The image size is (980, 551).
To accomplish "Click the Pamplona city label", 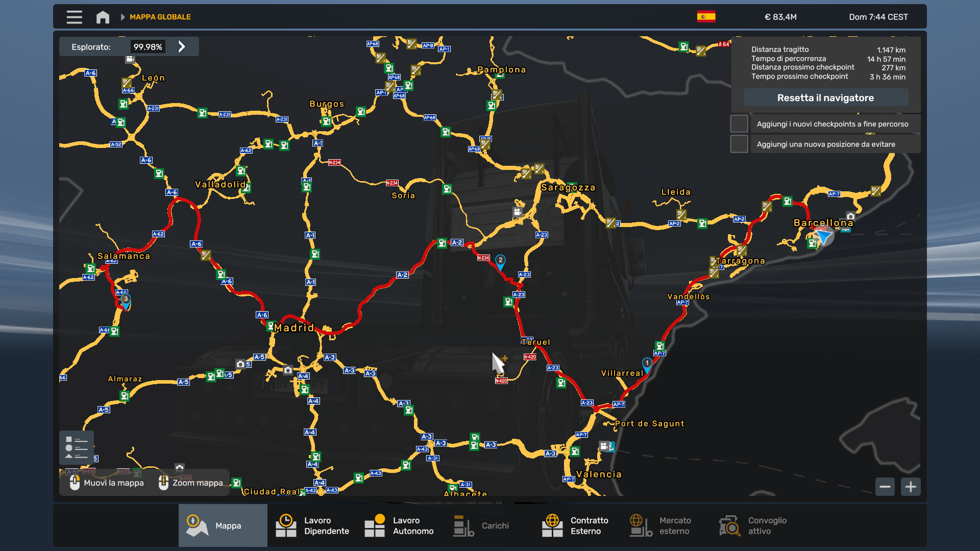I will coord(501,69).
